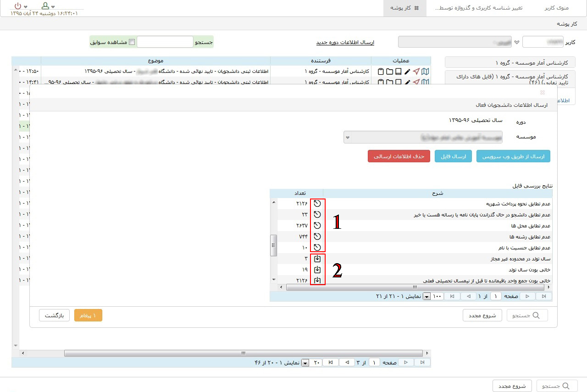Viewport: 587px width, 392px height.
Task: Click refresh icon for عدم تطابق رشته ها
Action: (317, 237)
